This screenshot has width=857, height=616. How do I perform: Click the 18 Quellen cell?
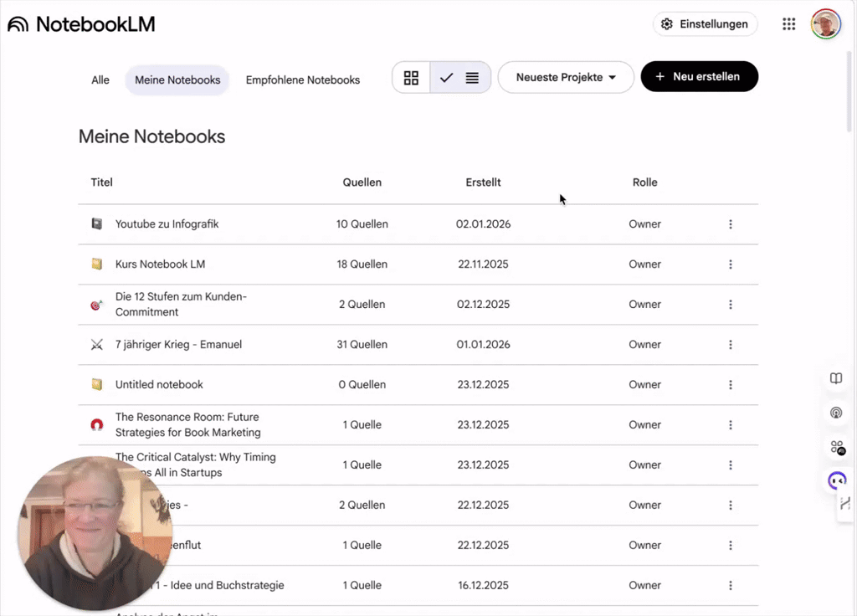coord(362,264)
